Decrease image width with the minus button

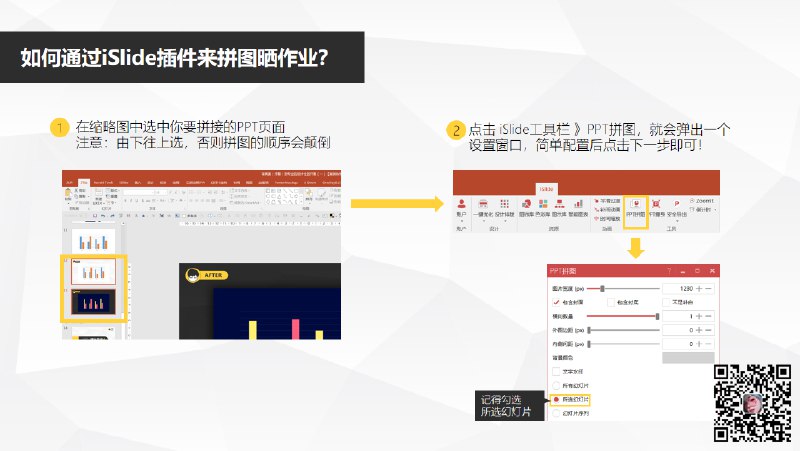[708, 289]
